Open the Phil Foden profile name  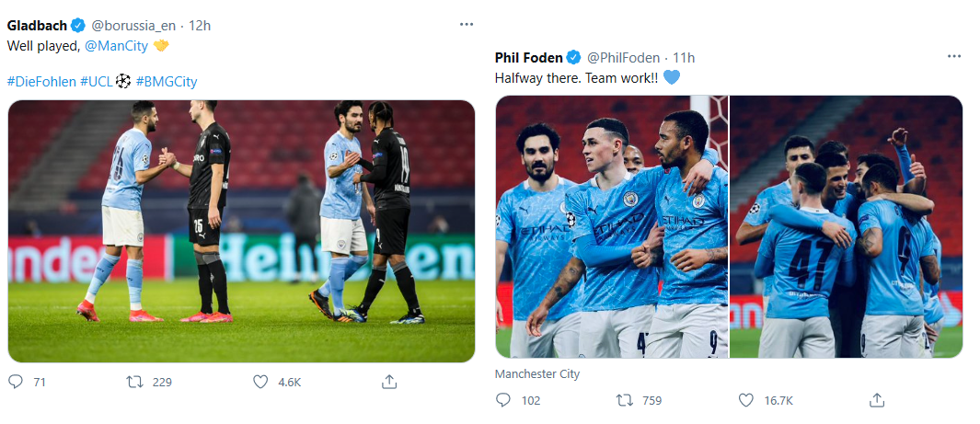tap(529, 58)
